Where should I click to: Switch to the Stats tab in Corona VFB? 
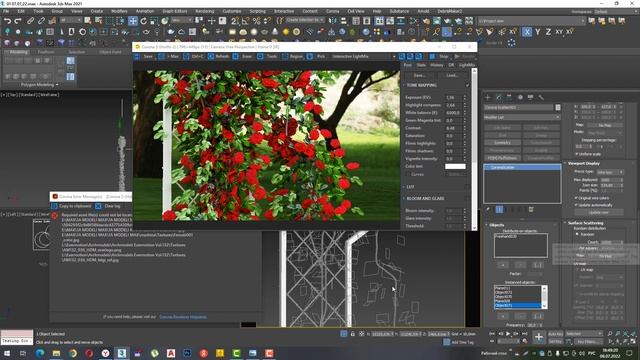[421, 65]
